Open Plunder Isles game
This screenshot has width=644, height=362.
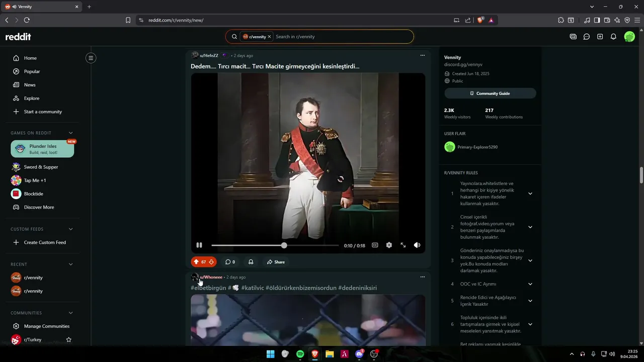click(42, 149)
